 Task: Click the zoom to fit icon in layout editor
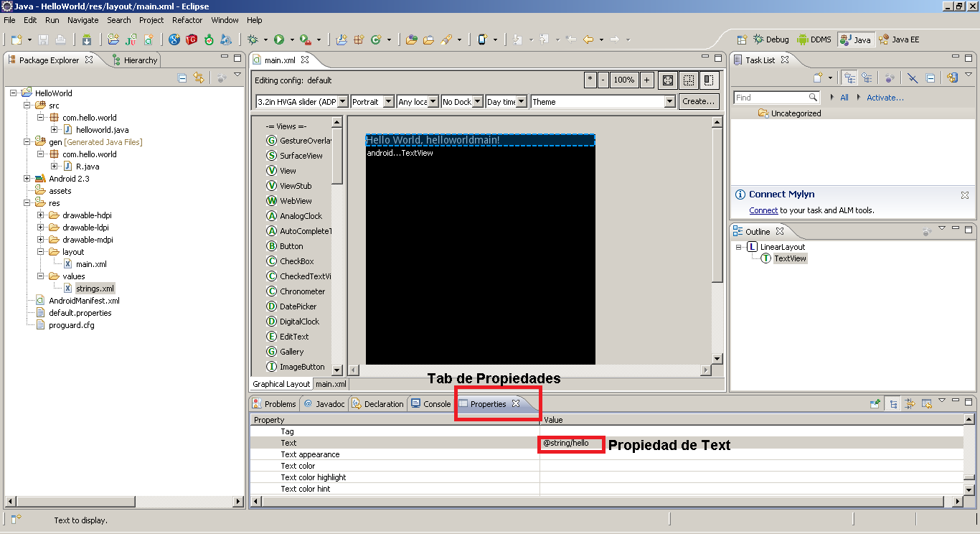pyautogui.click(x=667, y=80)
